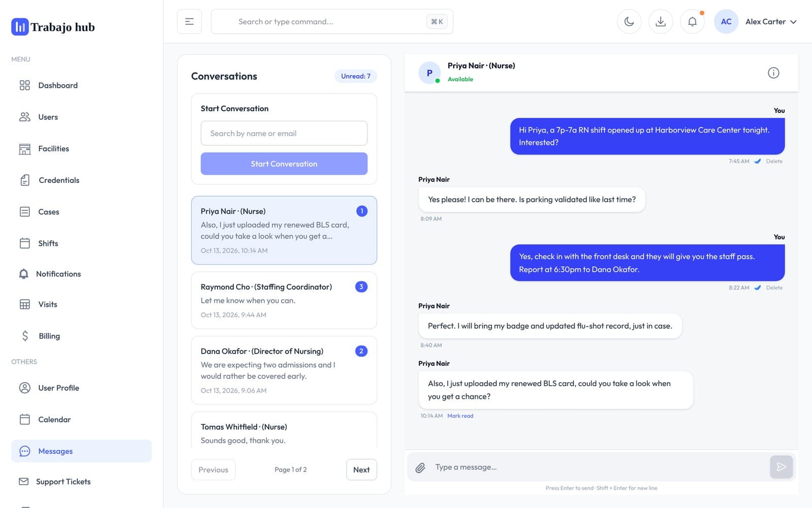Click the Start Conversation button
The image size is (812, 508).
[x=284, y=164]
